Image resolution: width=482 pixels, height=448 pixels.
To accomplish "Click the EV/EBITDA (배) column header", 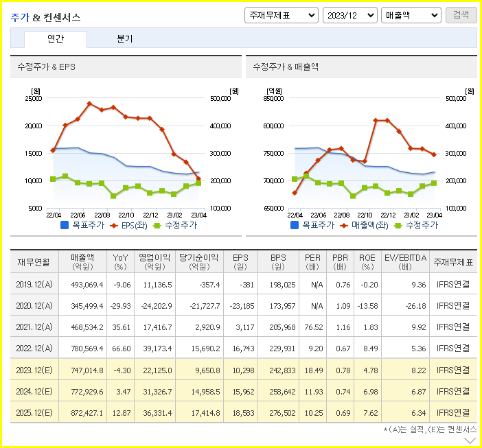I will pyautogui.click(x=405, y=262).
